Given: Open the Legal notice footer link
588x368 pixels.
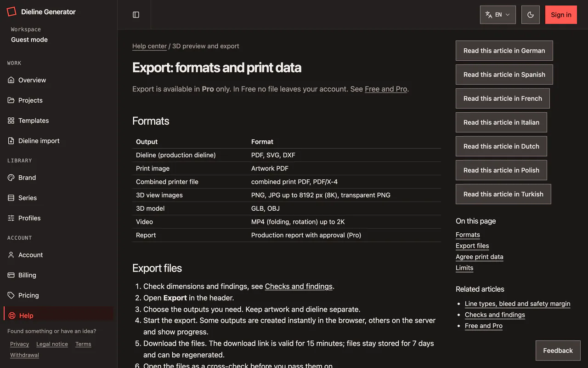Looking at the screenshot, I should pos(52,344).
